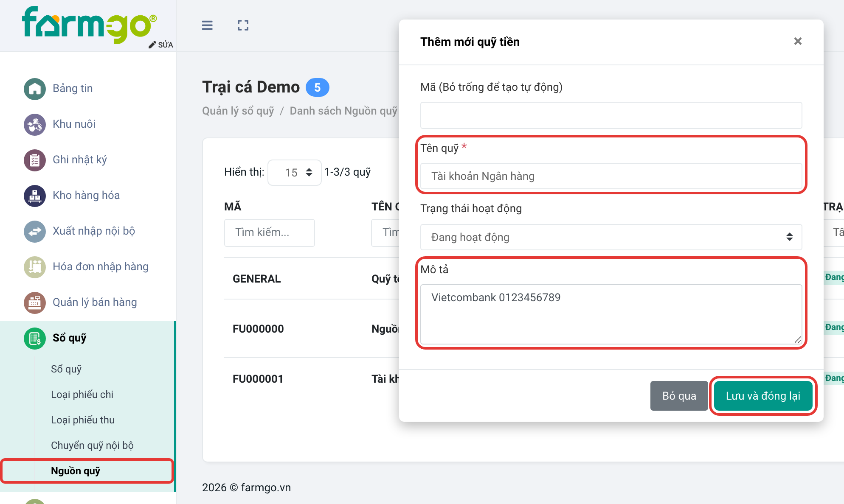The height and width of the screenshot is (504, 844).
Task: Click the Tên quỹ input field
Action: (x=611, y=176)
